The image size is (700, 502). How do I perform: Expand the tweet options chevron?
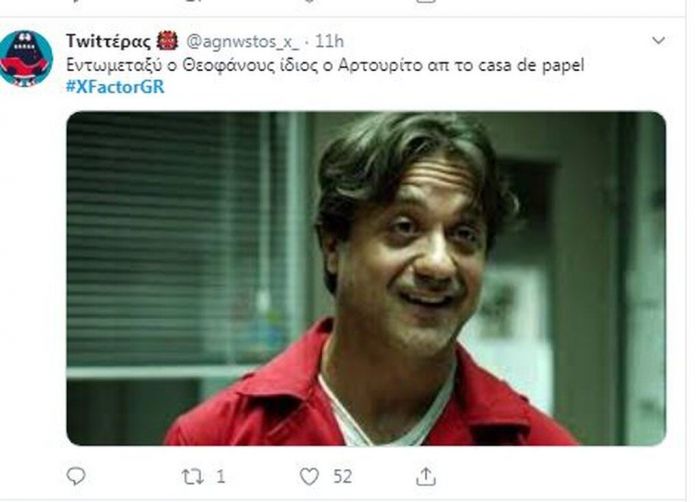658,41
